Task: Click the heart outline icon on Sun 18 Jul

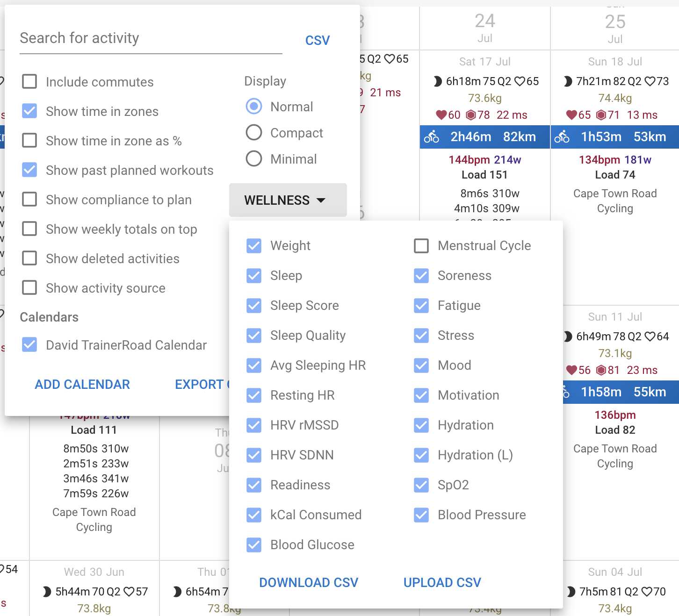Action: click(650, 81)
